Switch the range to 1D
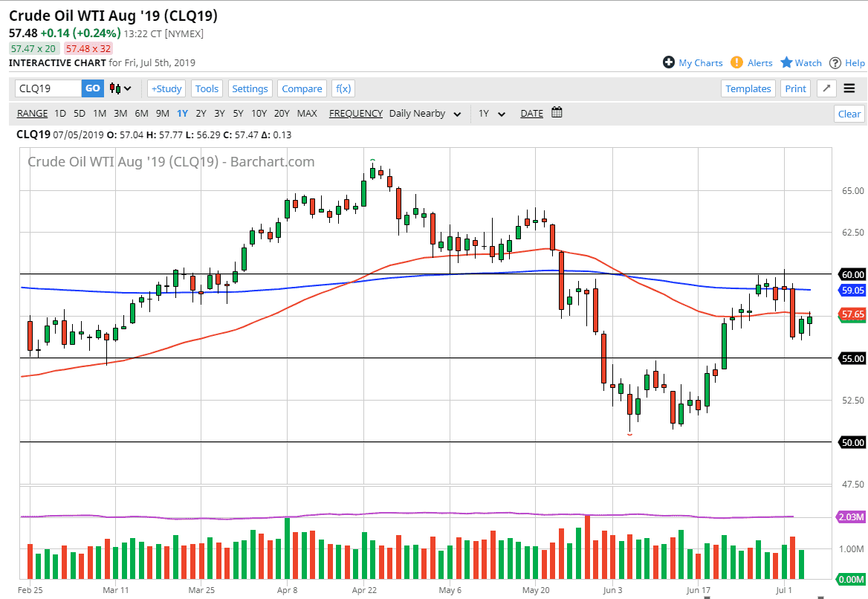The image size is (868, 599). [59, 113]
